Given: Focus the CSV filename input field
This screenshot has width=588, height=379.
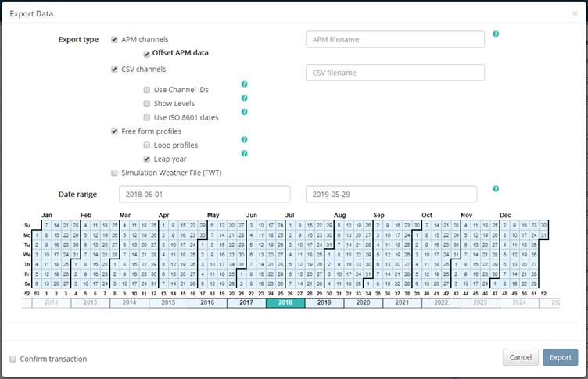Looking at the screenshot, I should pyautogui.click(x=395, y=73).
